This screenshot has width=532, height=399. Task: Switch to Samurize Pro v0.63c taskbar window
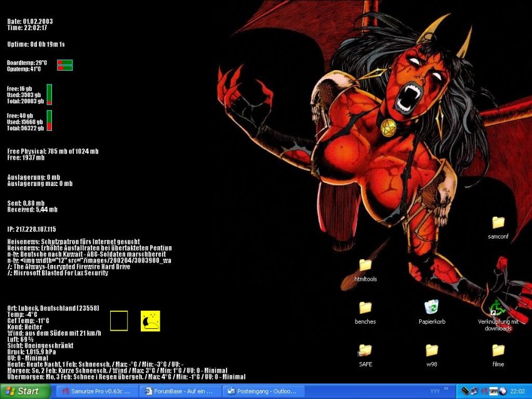[98, 391]
